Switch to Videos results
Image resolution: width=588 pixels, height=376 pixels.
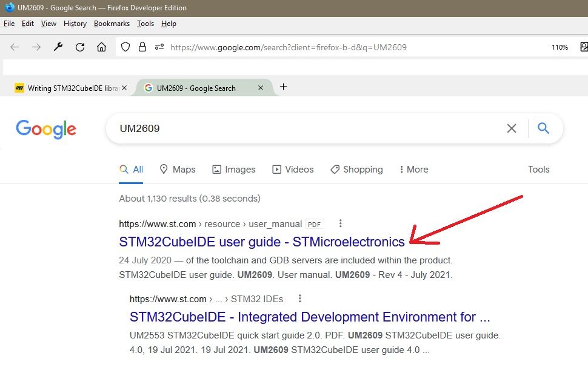coord(293,170)
